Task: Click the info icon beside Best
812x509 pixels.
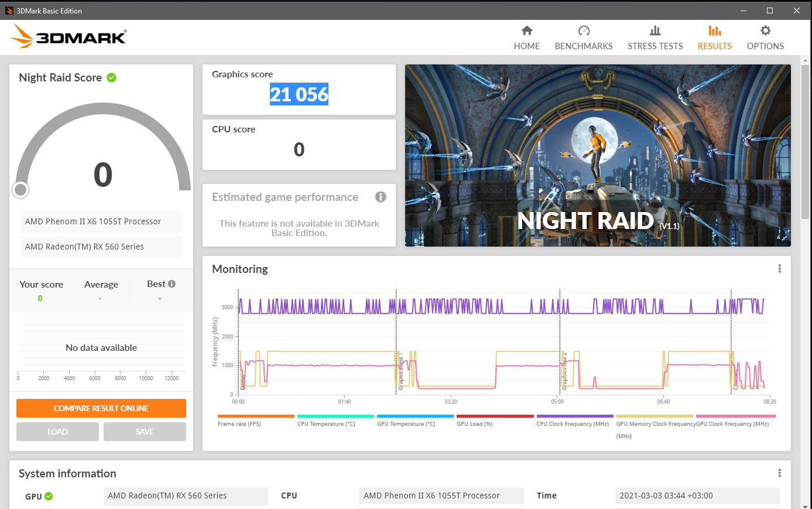Action: pyautogui.click(x=172, y=283)
